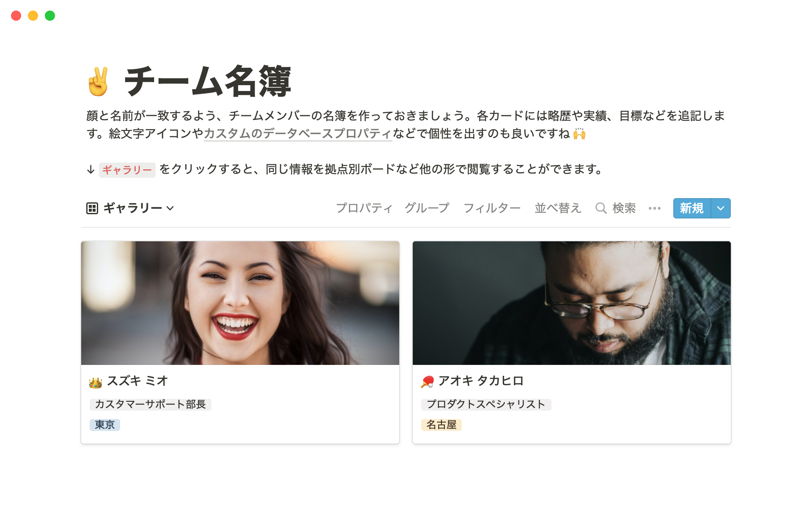Image resolution: width=812 pixels, height=508 pixels.
Task: Click the search magnifier icon
Action: point(601,208)
